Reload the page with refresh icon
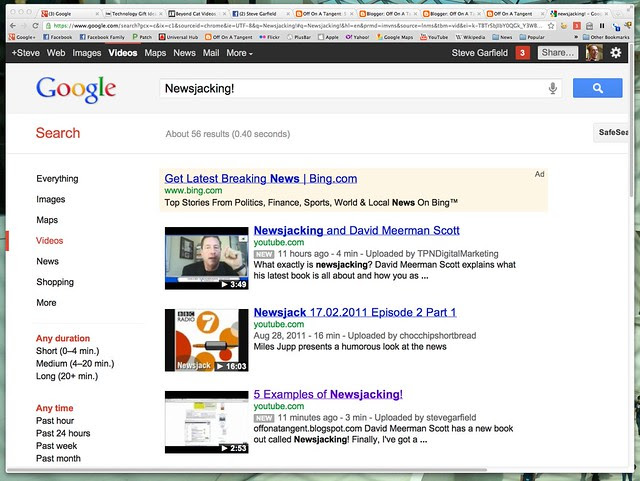The image size is (640, 481). click(36, 26)
